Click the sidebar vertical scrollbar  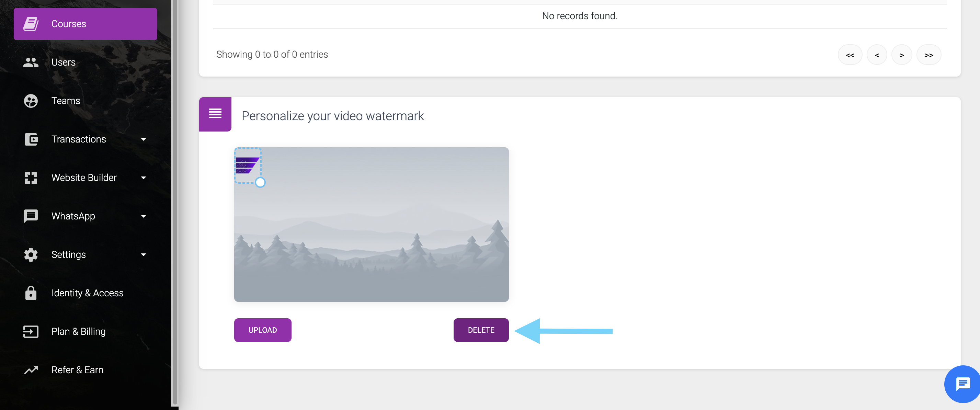[x=175, y=202]
